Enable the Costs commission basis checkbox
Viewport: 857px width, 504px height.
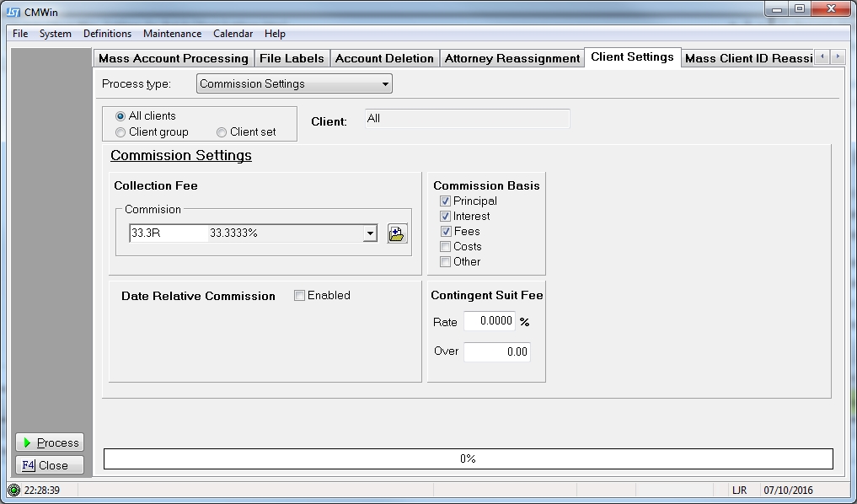tap(445, 247)
